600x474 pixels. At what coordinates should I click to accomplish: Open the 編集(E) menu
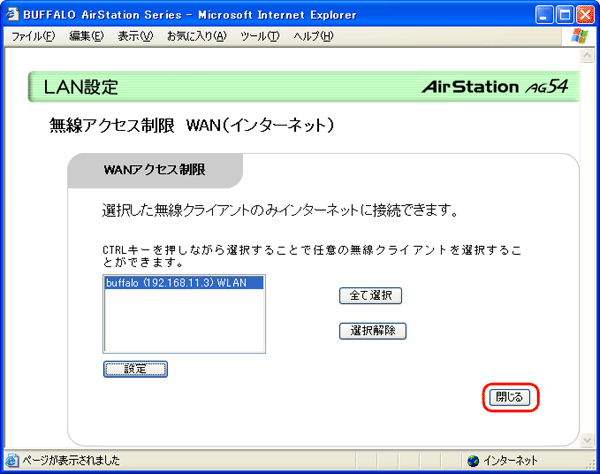[x=87, y=36]
